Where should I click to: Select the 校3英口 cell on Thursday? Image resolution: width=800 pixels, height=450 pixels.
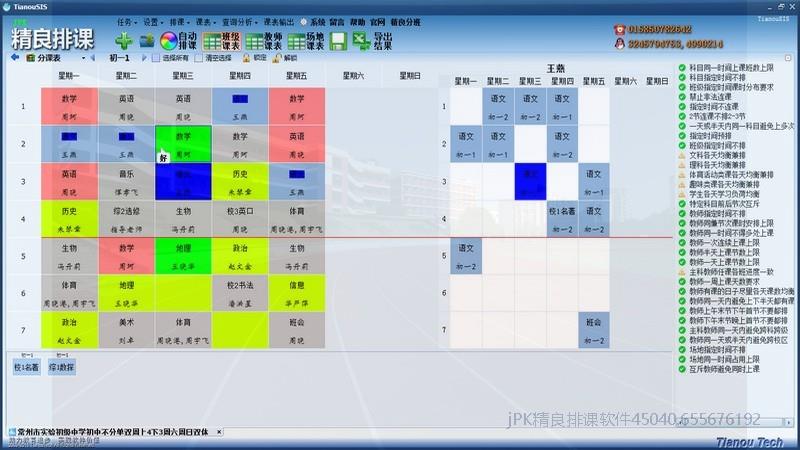point(240,219)
